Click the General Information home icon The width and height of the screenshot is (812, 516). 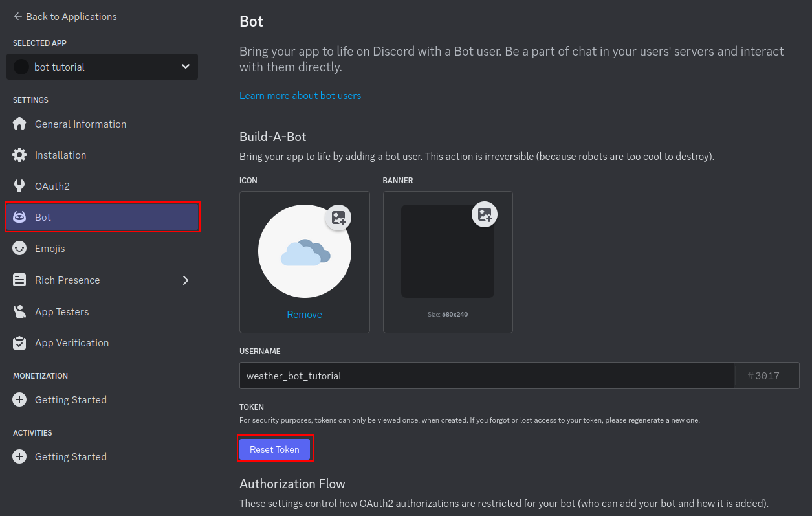19,124
